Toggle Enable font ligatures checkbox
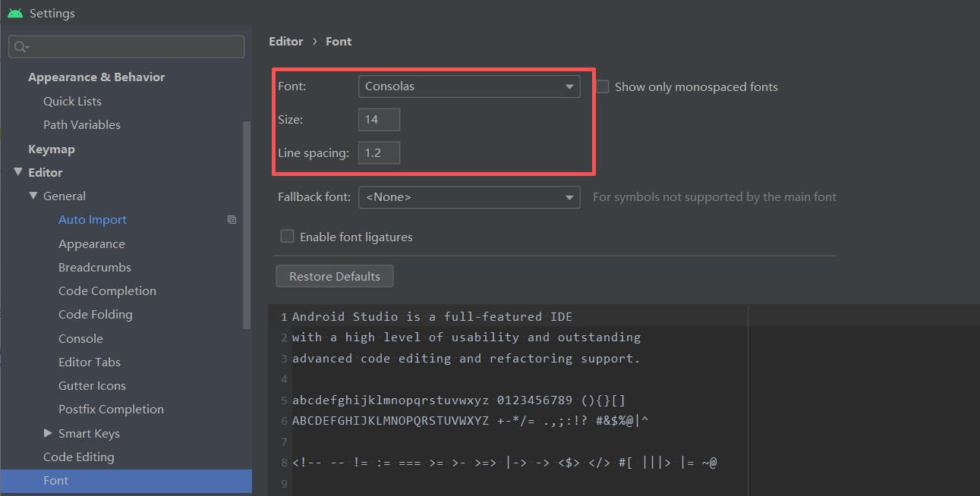The image size is (980, 496). tap(287, 236)
